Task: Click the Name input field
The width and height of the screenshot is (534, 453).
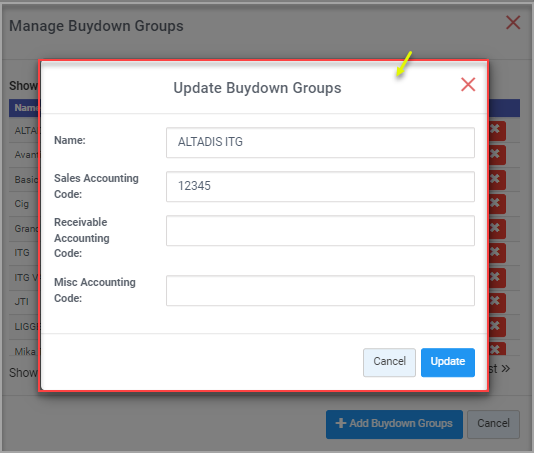Action: (x=320, y=142)
